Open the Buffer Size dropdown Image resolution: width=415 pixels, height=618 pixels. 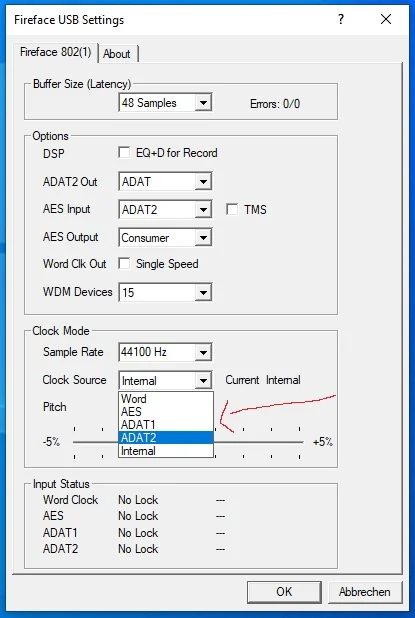point(203,103)
